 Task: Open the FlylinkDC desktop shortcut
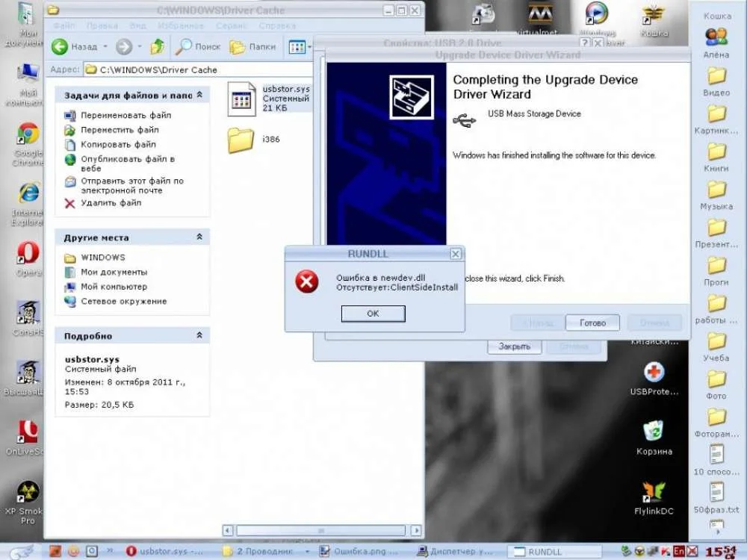(654, 493)
